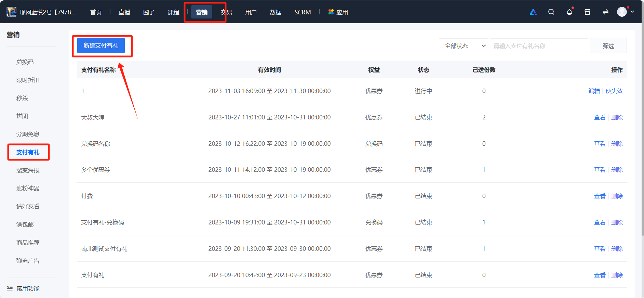Open the SCRM tab
The width and height of the screenshot is (644, 298).
[303, 12]
